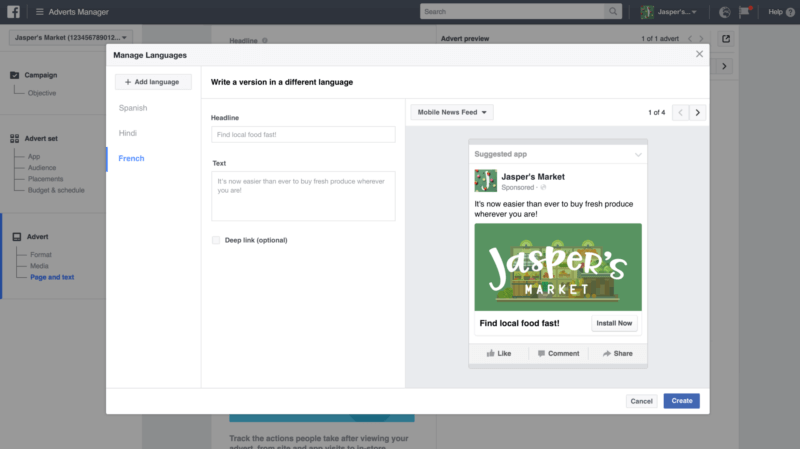Click into the Headline input field
Image resolution: width=800 pixels, height=449 pixels.
coord(303,135)
